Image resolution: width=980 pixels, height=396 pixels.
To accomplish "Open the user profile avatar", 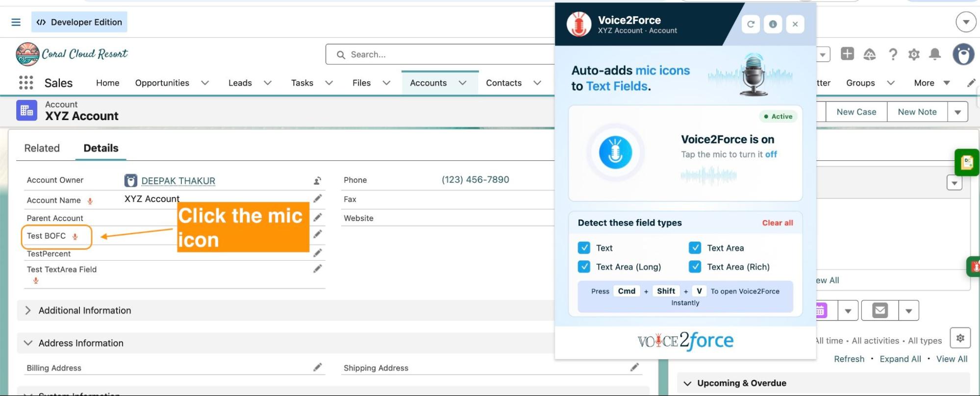I will click(963, 54).
